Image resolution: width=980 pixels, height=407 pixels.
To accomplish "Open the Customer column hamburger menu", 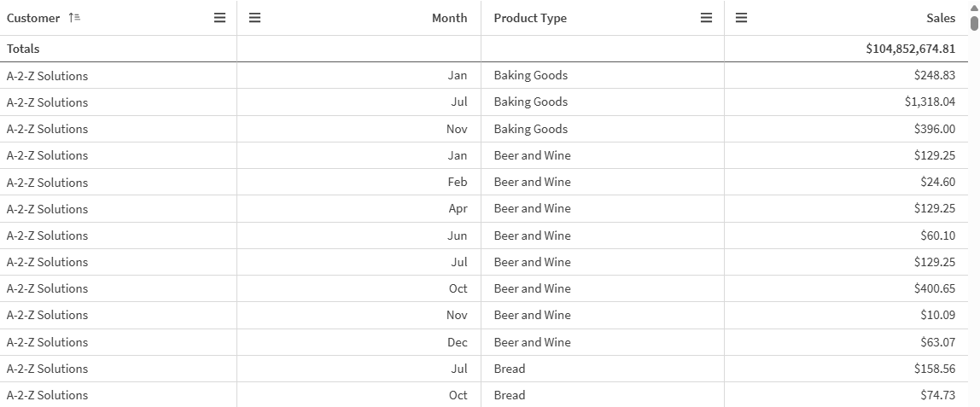I will tap(219, 18).
